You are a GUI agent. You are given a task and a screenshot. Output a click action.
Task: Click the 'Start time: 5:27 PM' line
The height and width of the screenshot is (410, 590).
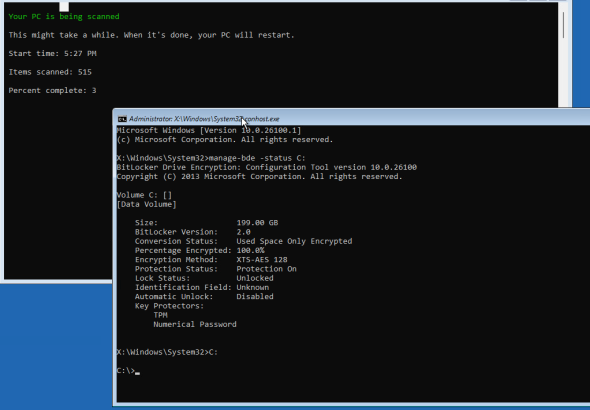point(53,53)
